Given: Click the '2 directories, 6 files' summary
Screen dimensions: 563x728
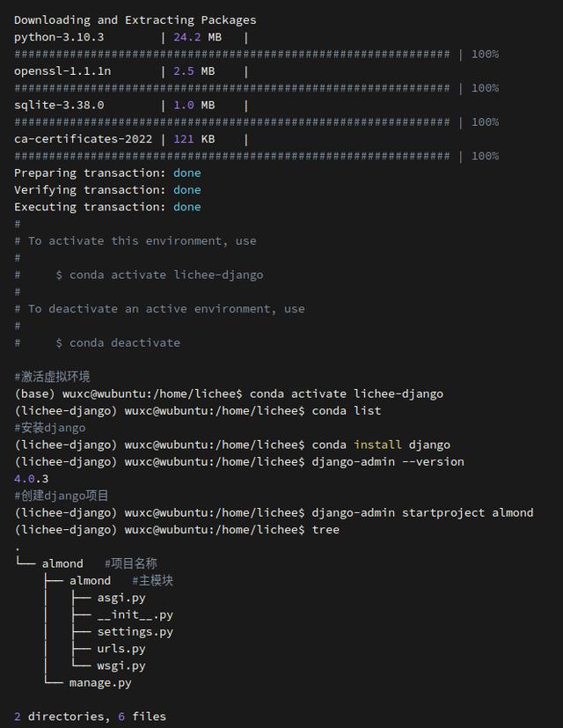Looking at the screenshot, I should pyautogui.click(x=90, y=717).
